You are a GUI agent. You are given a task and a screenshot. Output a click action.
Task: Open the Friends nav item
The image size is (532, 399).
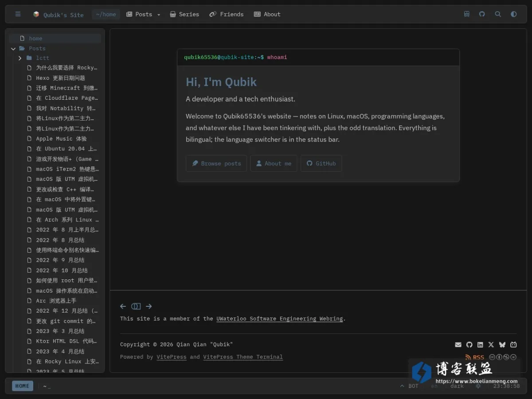(x=227, y=14)
